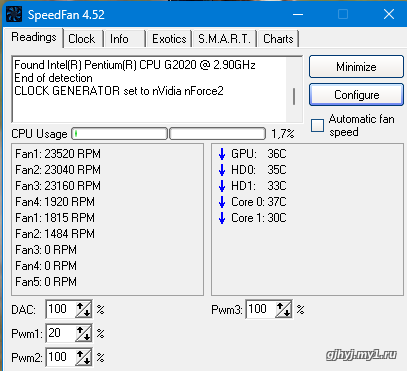Click the 'Core 0: 37C' temperature text
Image resolution: width=407 pixels, height=371 pixels.
coord(259,202)
